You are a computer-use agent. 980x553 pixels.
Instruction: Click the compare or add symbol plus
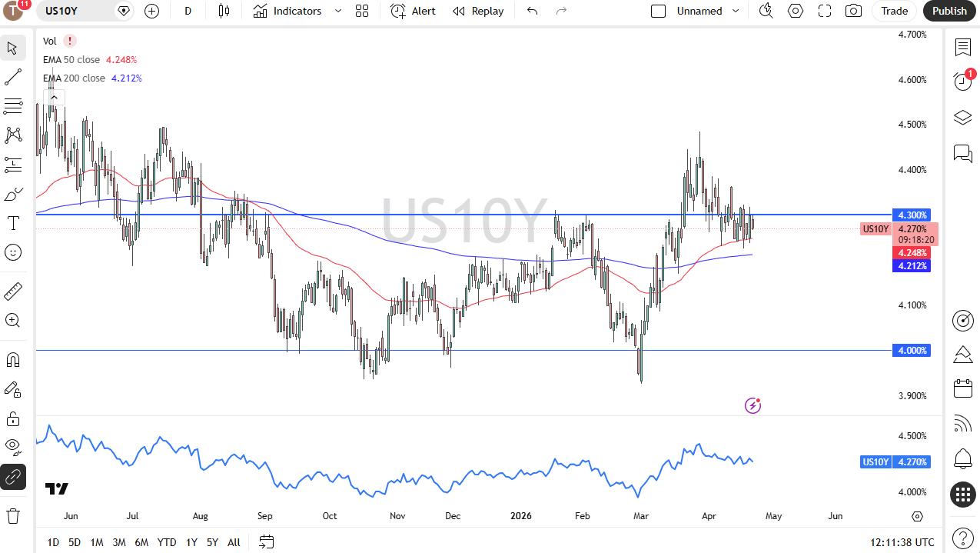click(152, 11)
